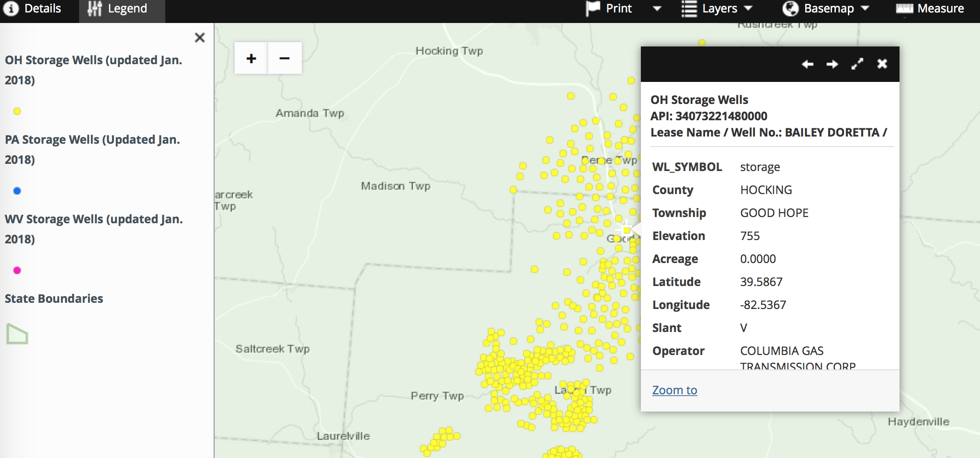Go to next feature in popup
This screenshot has width=980, height=458.
pyautogui.click(x=832, y=64)
